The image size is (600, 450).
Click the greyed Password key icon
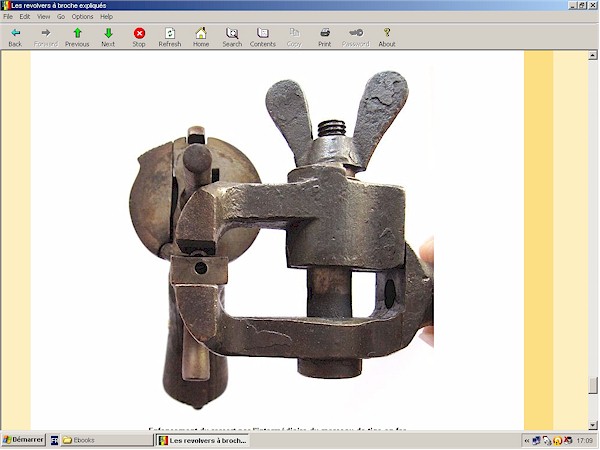355,37
